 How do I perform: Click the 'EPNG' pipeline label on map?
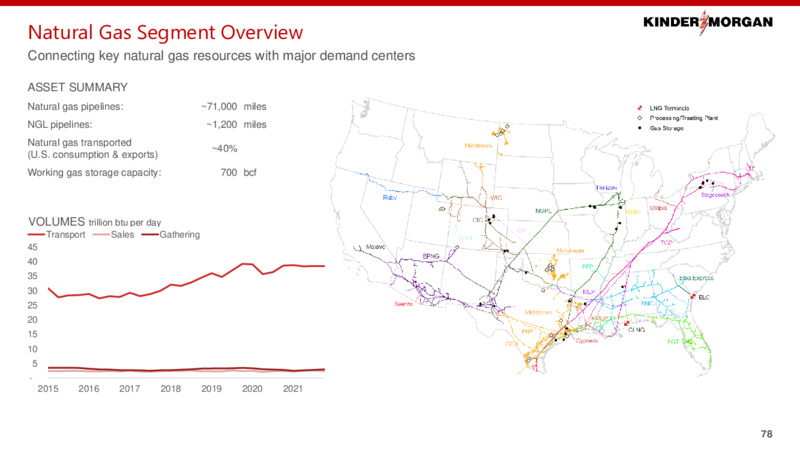(431, 256)
